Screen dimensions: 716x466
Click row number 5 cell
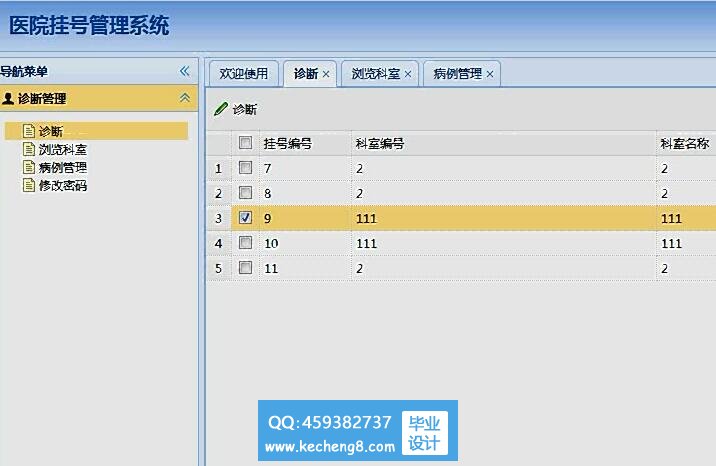tap(218, 268)
